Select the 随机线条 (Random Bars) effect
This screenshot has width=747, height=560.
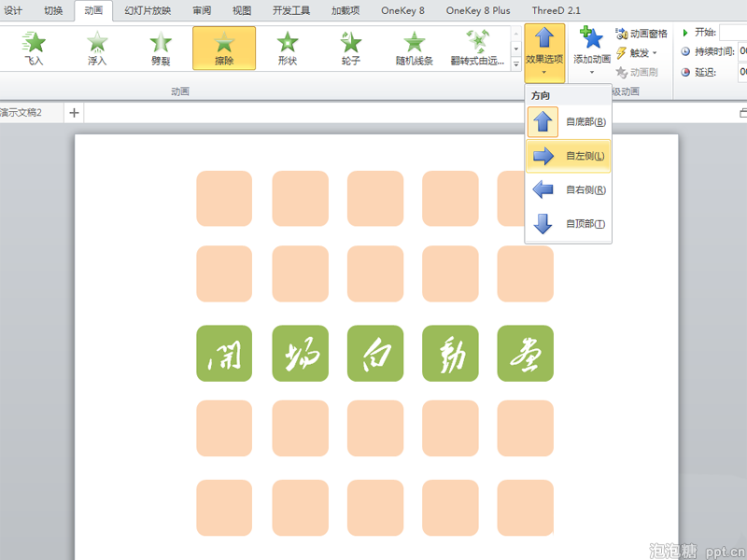tap(414, 47)
